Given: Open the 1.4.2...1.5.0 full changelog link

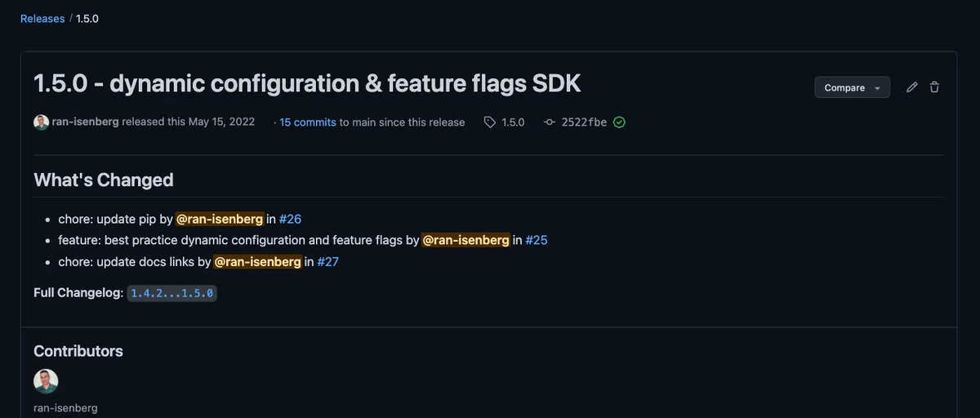Looking at the screenshot, I should (171, 292).
